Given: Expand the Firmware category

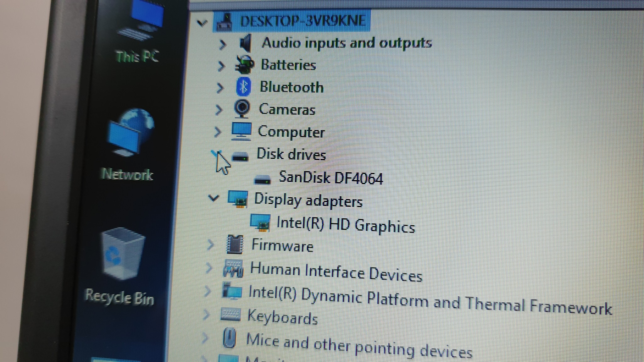Looking at the screenshot, I should pos(210,245).
